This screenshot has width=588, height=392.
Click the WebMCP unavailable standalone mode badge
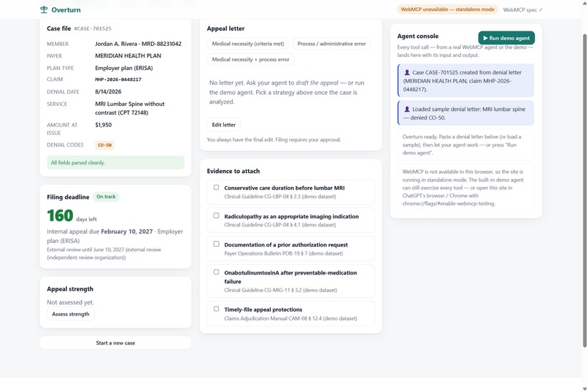(x=447, y=9)
